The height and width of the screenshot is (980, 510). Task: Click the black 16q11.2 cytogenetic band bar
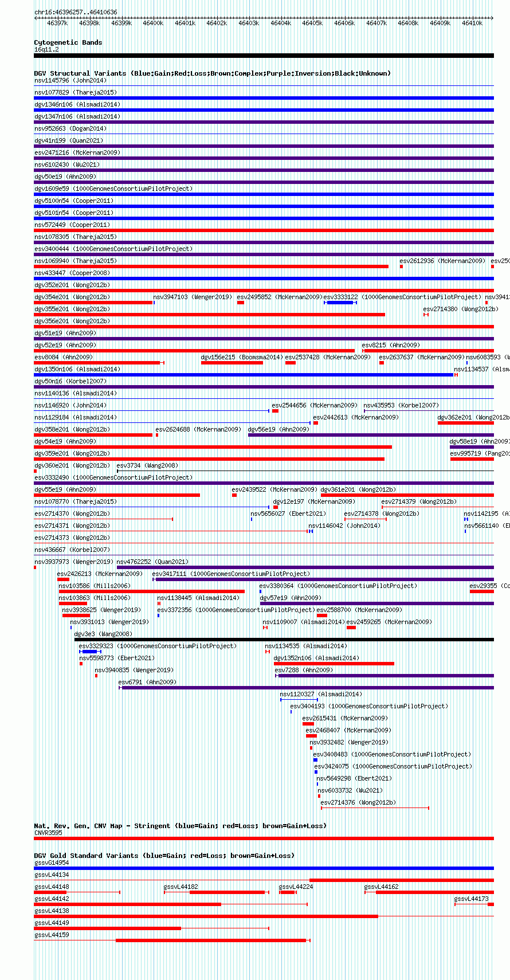[x=264, y=56]
